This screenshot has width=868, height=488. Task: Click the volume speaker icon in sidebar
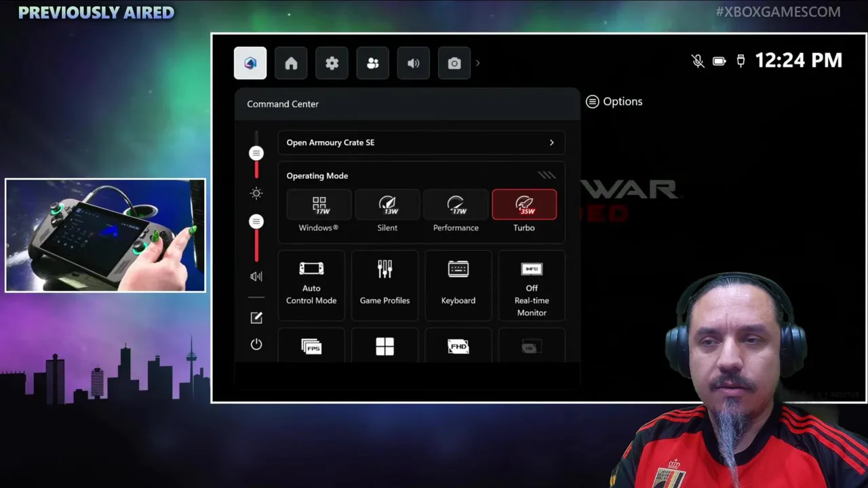[x=256, y=276]
